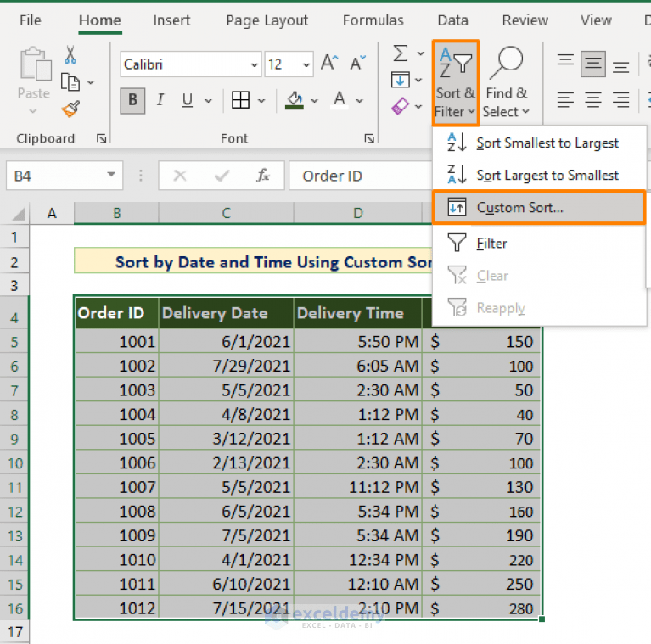Select the Delivery Date header cell
Viewport: 651px width, 644px height.
point(227,313)
